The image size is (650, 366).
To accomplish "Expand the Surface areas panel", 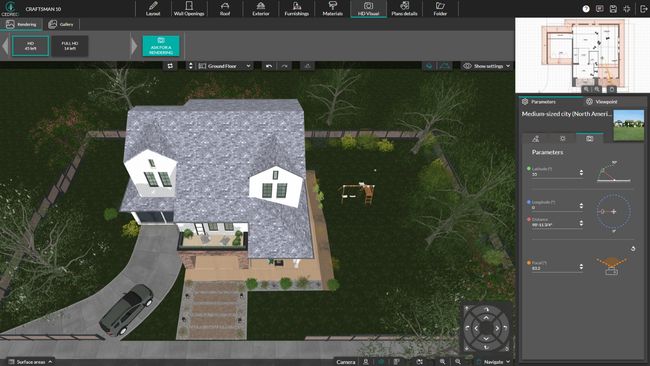I will coord(31,362).
